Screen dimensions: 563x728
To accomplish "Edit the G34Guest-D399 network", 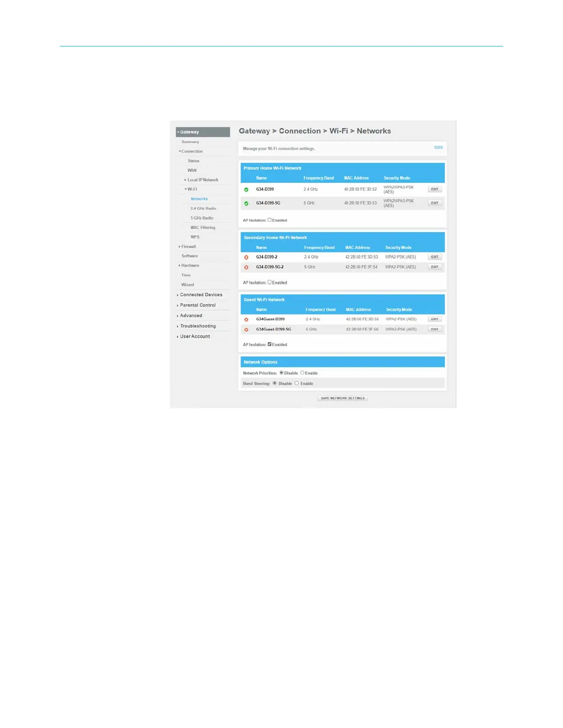I will (x=435, y=319).
